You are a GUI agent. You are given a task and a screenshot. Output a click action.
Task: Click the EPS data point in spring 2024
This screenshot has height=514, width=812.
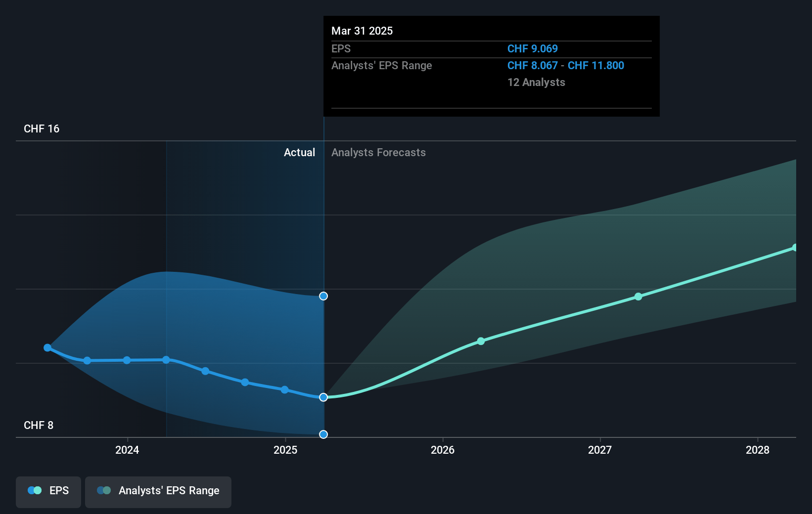(166, 360)
